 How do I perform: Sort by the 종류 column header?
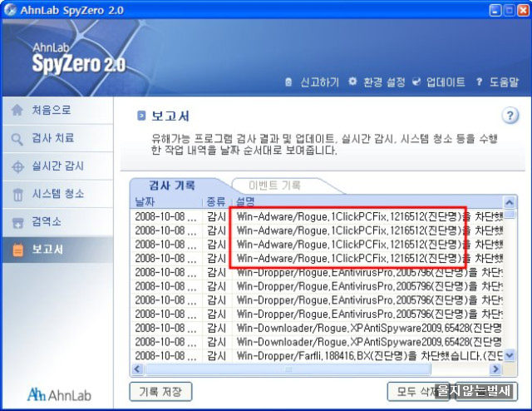[216, 202]
